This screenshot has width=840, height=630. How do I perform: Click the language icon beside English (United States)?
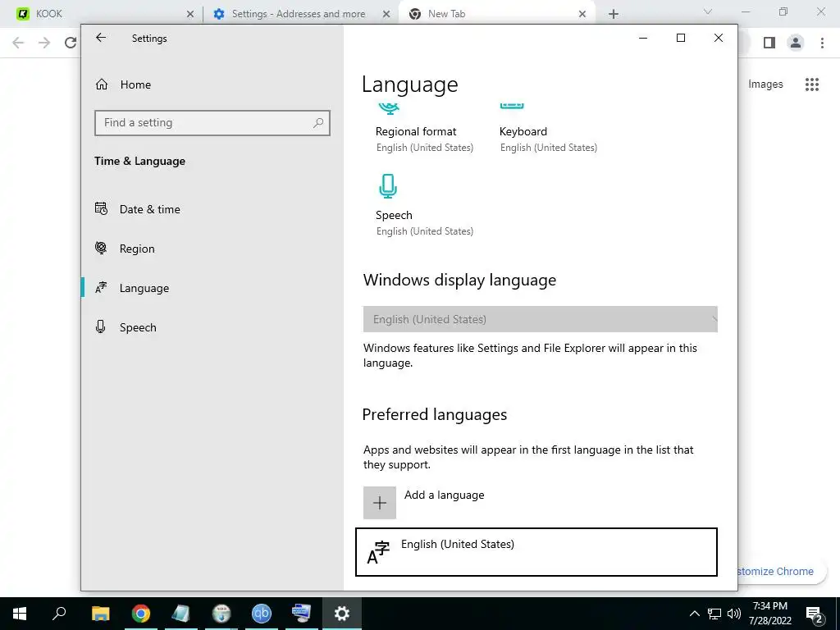378,553
